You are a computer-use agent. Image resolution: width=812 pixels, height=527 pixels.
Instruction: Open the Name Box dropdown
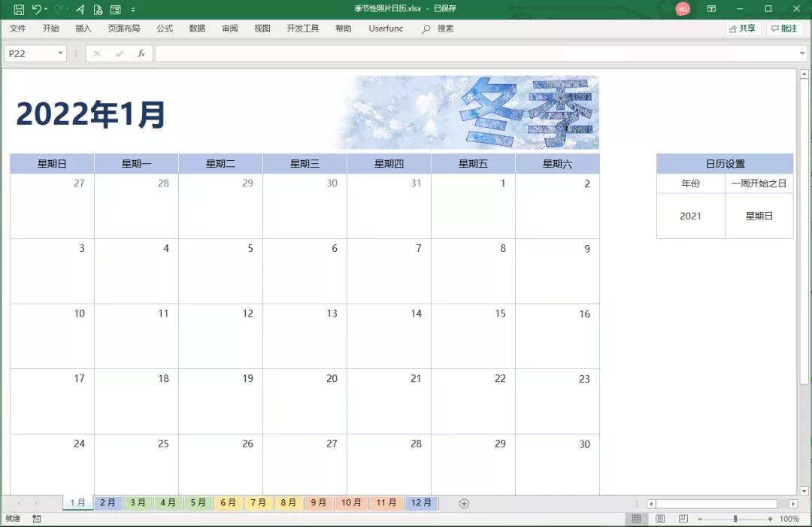61,53
